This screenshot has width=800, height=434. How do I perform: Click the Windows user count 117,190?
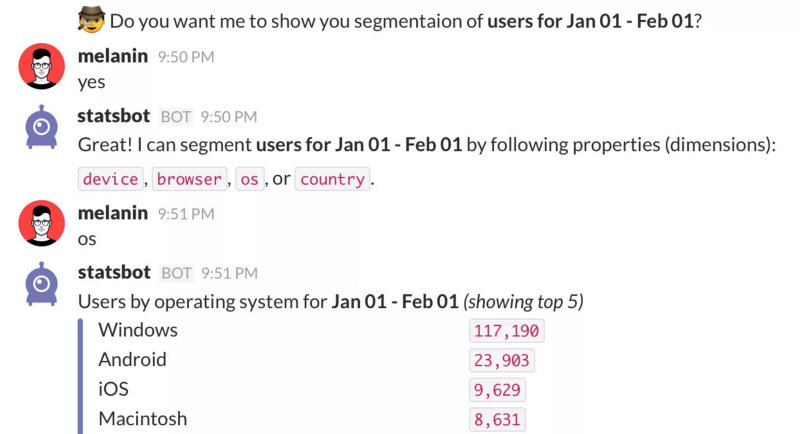point(507,330)
